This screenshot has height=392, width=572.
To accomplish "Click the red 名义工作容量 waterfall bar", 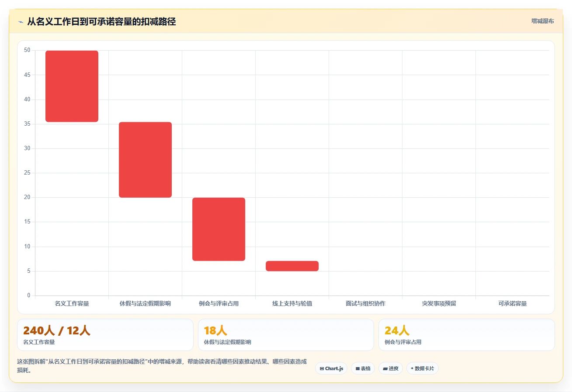I will point(72,86).
